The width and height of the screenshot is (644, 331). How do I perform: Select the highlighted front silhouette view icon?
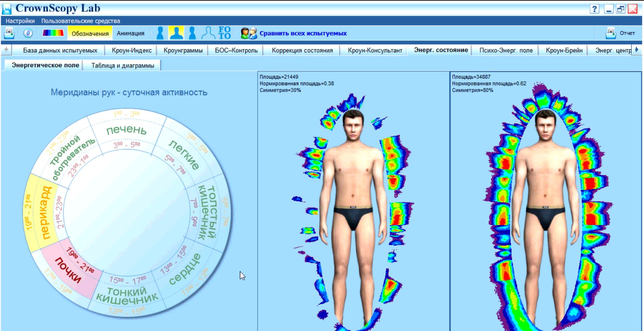[176, 33]
